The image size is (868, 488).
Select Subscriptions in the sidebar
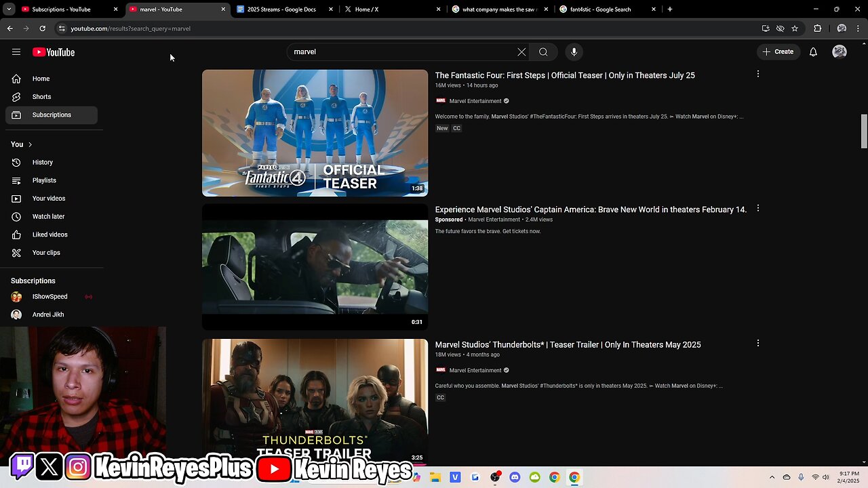coord(52,115)
